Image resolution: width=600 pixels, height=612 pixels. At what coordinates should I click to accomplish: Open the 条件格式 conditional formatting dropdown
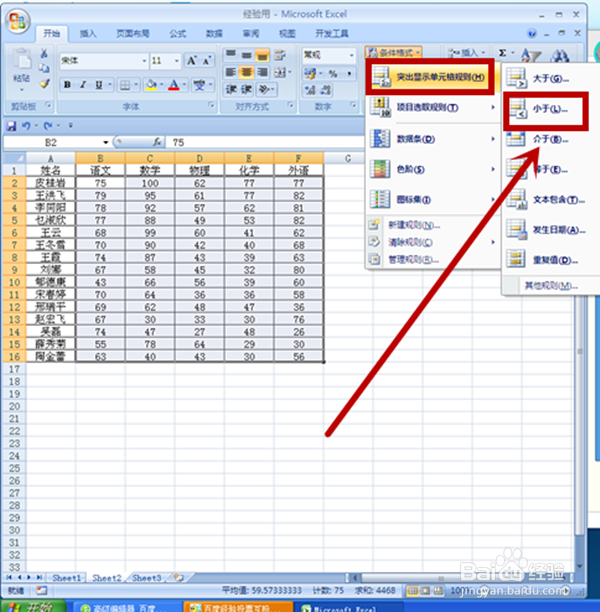[394, 53]
